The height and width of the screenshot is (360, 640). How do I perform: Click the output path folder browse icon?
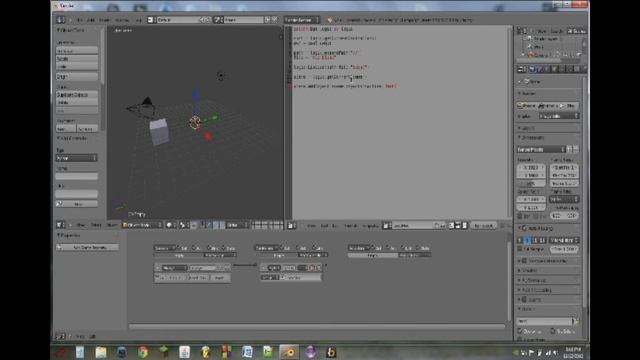(x=576, y=321)
